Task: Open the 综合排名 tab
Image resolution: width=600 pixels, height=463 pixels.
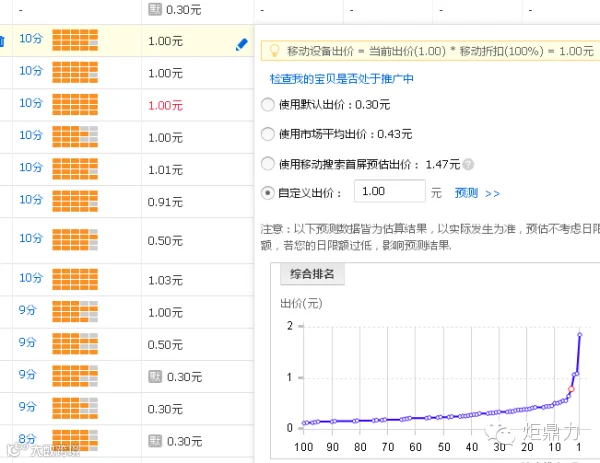Action: 312,274
